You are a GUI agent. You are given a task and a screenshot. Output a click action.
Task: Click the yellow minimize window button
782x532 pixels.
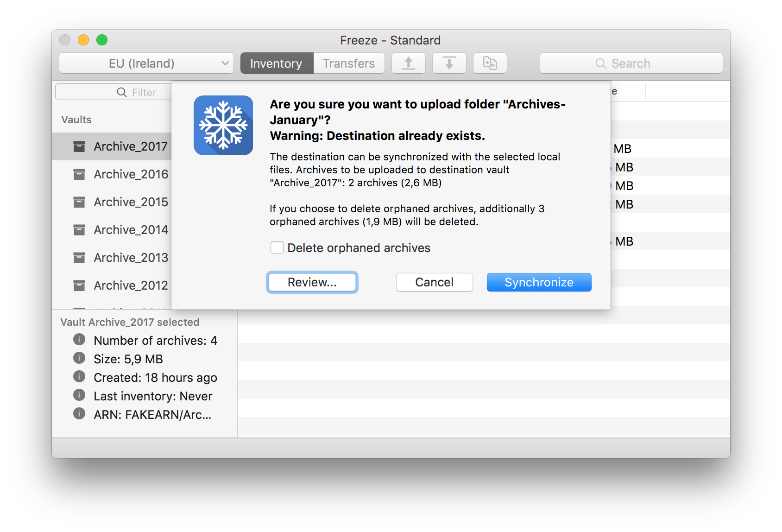[83, 40]
